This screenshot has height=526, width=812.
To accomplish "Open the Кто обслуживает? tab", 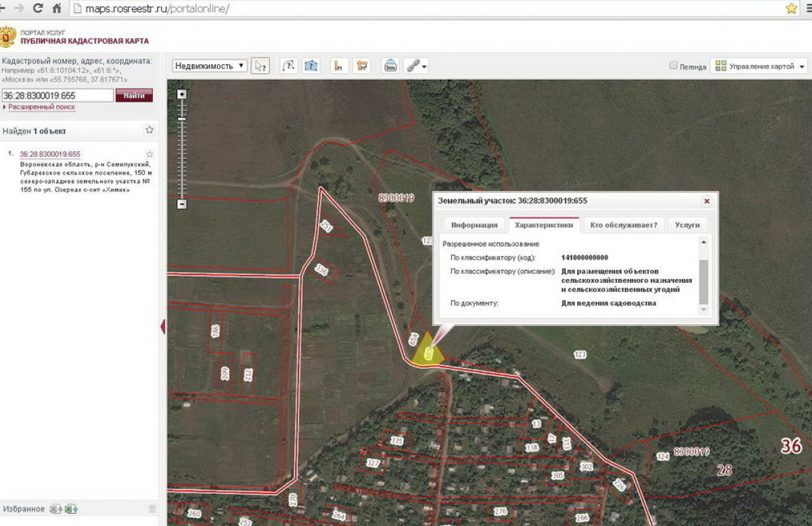I will click(x=623, y=225).
